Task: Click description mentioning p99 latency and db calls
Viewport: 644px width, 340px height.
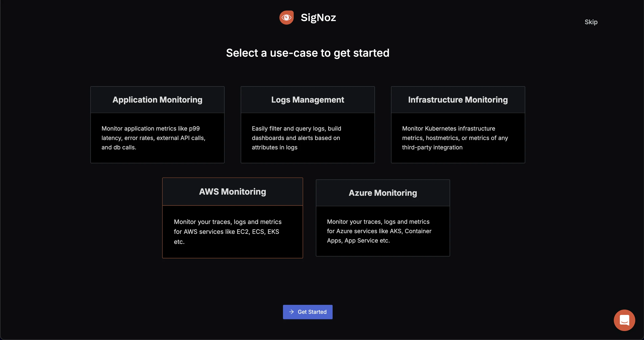Action: (153, 138)
